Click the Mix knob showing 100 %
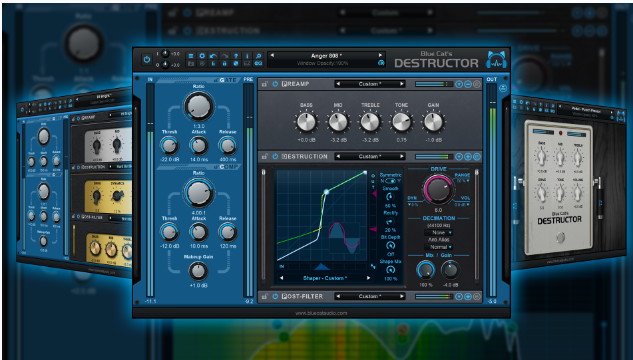Screen dimensions: 633x360 coord(425,270)
